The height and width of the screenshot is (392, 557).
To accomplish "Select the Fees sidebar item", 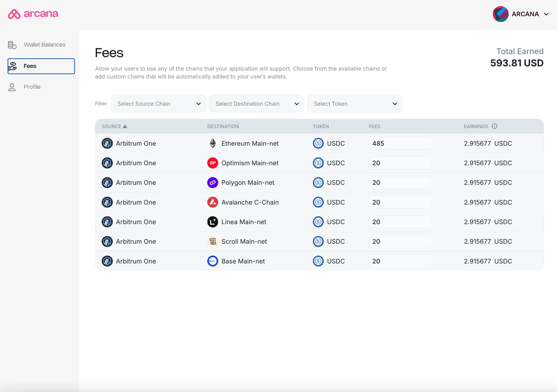I will 41,66.
